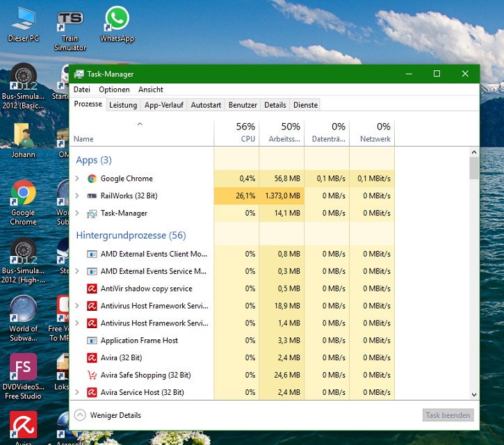Image resolution: width=504 pixels, height=445 pixels.
Task: Click the Avira Safe Shopping cart icon
Action: click(92, 375)
